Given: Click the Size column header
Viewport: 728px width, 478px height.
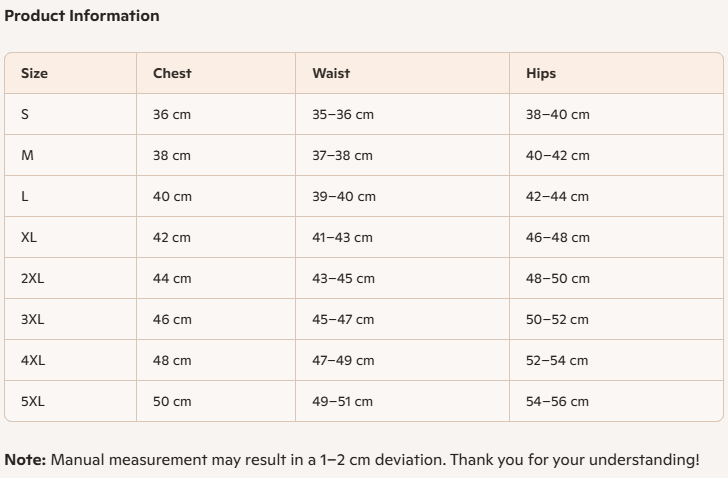Looking at the screenshot, I should (x=34, y=73).
